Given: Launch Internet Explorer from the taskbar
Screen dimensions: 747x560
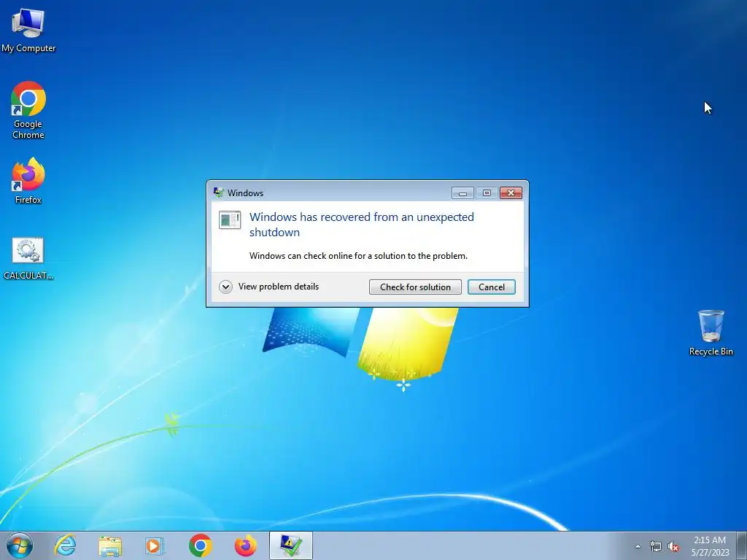Looking at the screenshot, I should pos(65,545).
